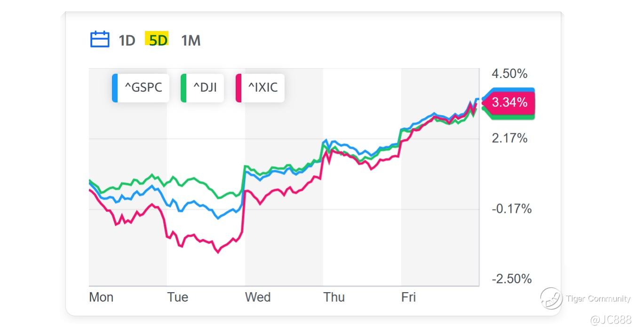This screenshot has width=644, height=334.
Task: Click the Fri label on x-axis
Action: (x=408, y=297)
